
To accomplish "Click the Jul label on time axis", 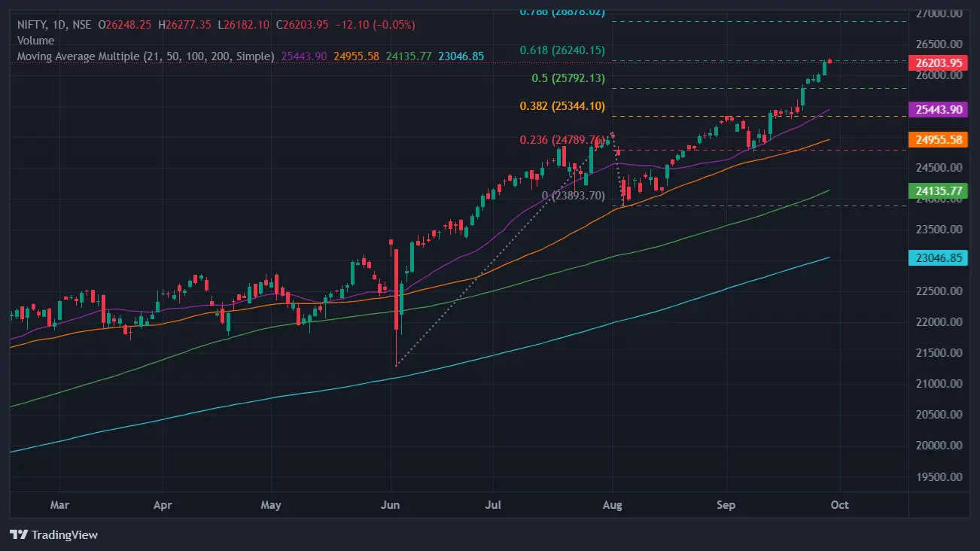I will 494,505.
